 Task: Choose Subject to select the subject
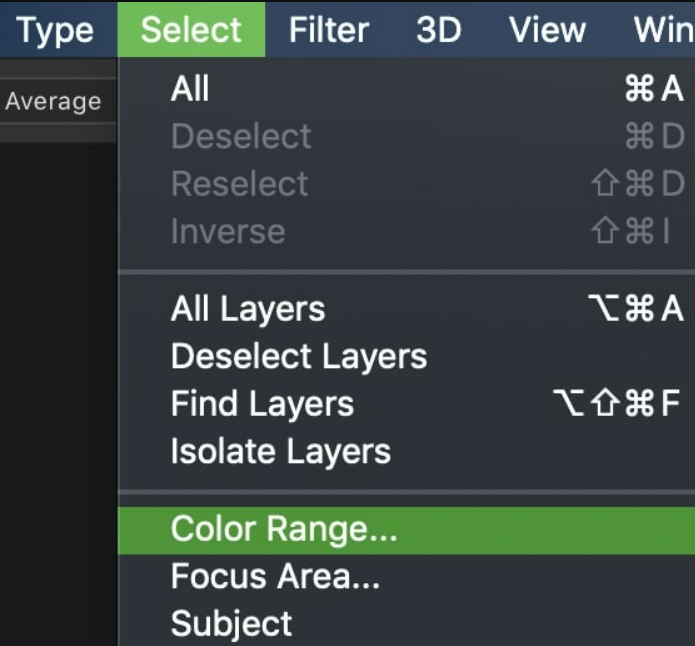point(231,624)
